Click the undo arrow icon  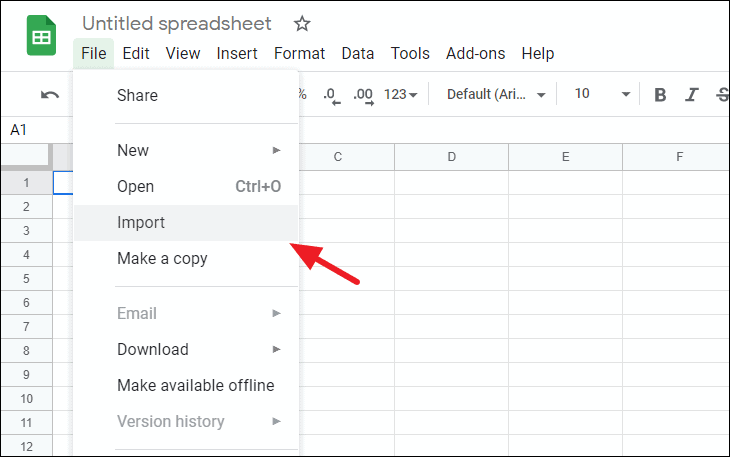click(x=49, y=95)
